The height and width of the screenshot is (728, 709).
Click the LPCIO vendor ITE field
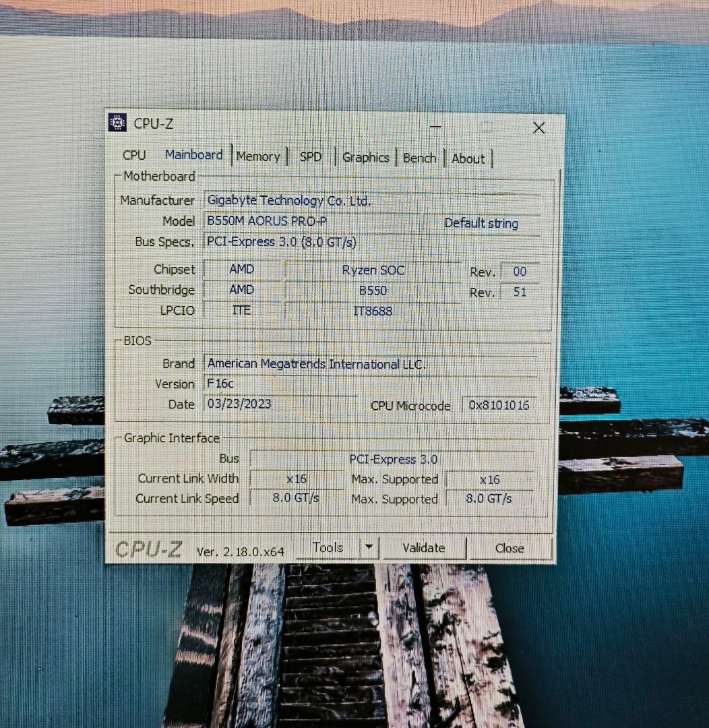coord(242,310)
